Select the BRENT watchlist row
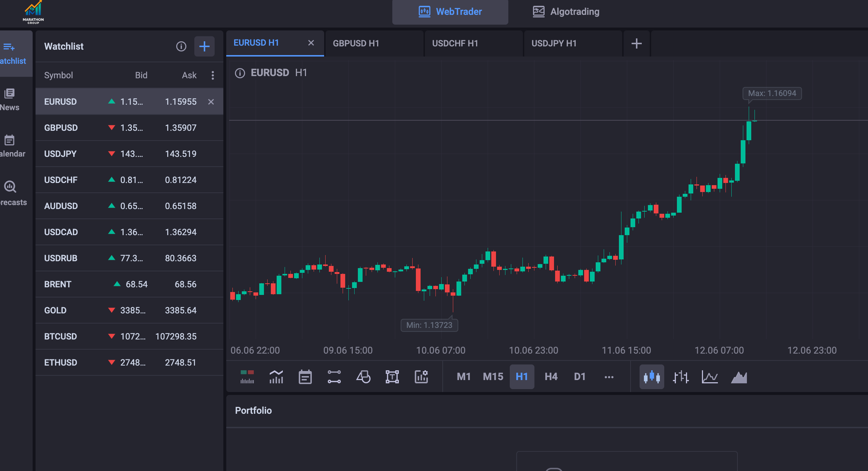The image size is (868, 471). click(x=129, y=284)
